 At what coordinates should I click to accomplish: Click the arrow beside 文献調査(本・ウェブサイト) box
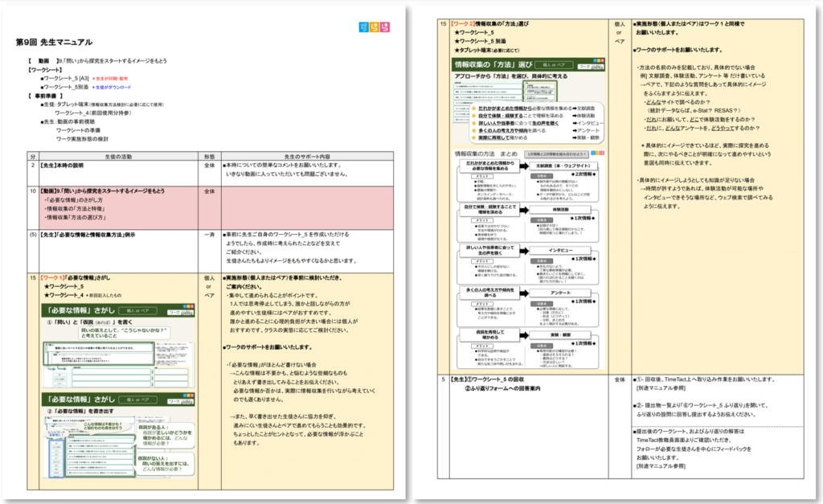(523, 166)
